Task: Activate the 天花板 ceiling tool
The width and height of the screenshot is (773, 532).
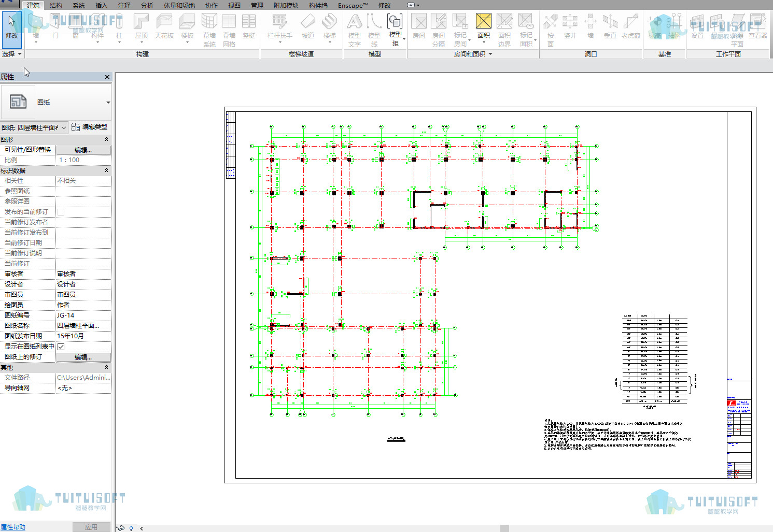Action: coord(164,27)
